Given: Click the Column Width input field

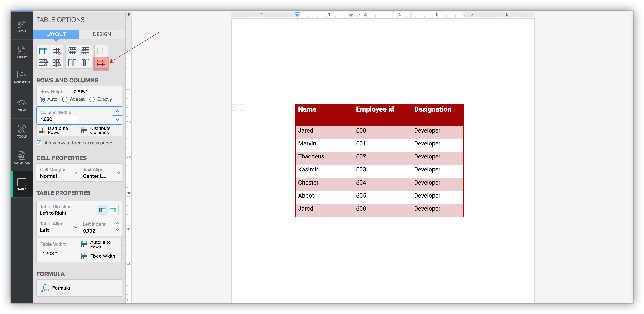Looking at the screenshot, I should (59, 119).
